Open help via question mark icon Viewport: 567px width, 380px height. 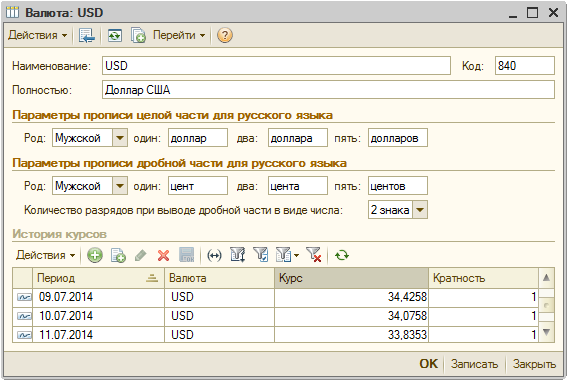225,35
